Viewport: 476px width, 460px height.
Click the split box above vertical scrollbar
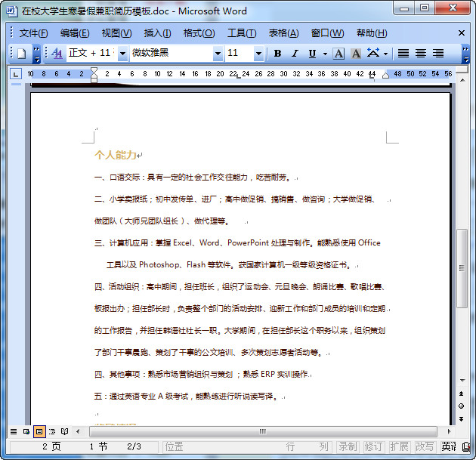click(462, 70)
